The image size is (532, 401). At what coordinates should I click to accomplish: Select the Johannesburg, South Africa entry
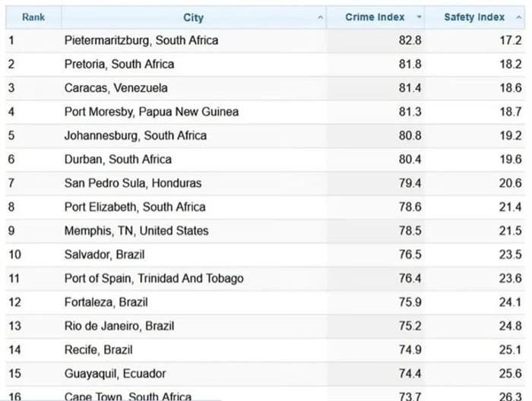pyautogui.click(x=135, y=135)
